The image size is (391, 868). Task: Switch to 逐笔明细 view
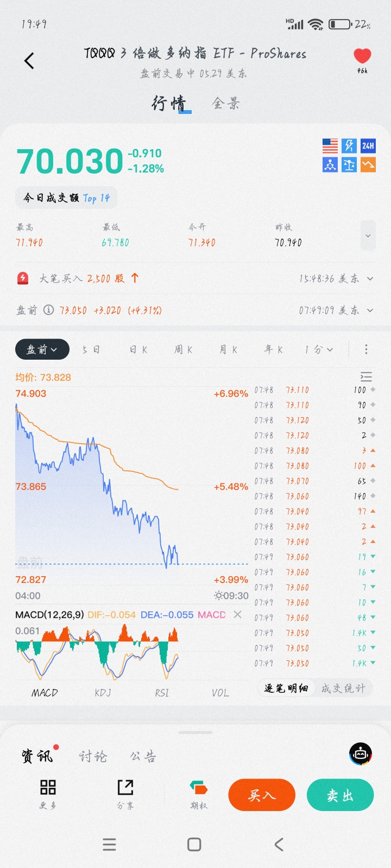pyautogui.click(x=286, y=688)
